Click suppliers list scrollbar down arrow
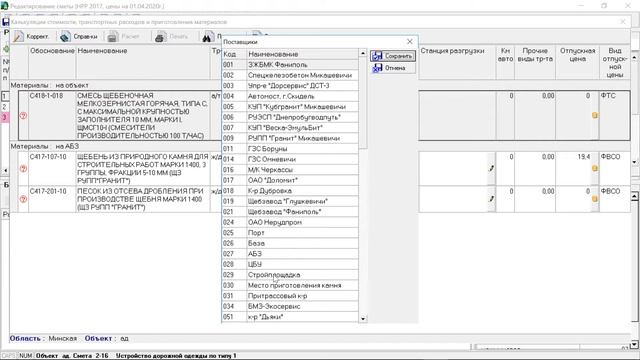This screenshot has width=640, height=360. pyautogui.click(x=363, y=318)
